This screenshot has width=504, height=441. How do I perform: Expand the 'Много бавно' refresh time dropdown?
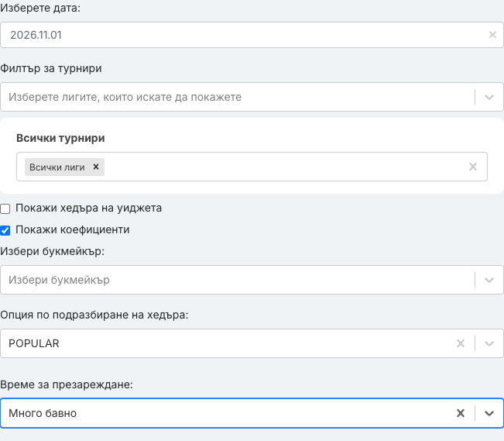click(489, 413)
